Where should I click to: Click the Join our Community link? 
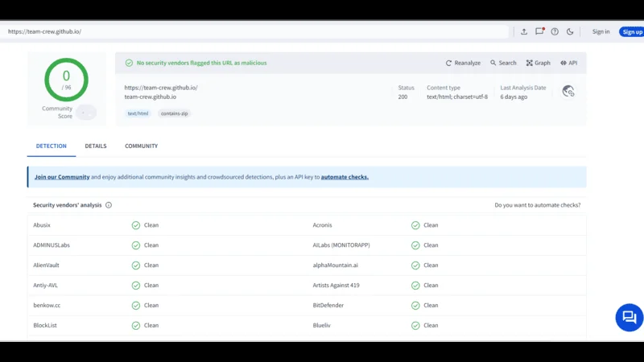click(62, 177)
